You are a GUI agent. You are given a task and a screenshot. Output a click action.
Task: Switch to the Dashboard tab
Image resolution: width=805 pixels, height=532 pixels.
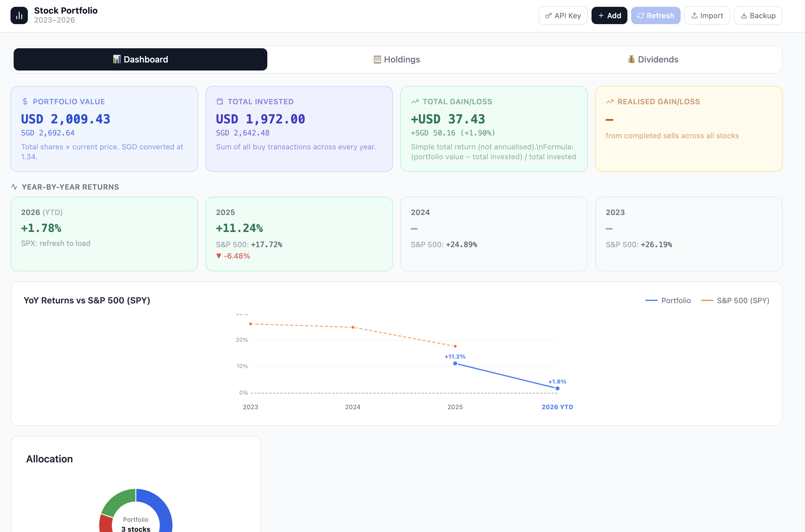click(x=140, y=59)
